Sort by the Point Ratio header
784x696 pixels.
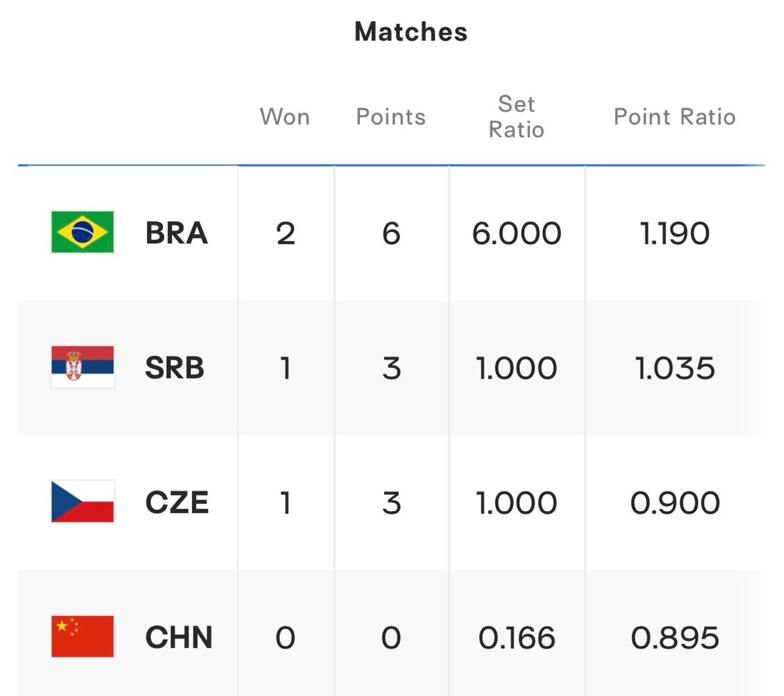click(x=674, y=117)
